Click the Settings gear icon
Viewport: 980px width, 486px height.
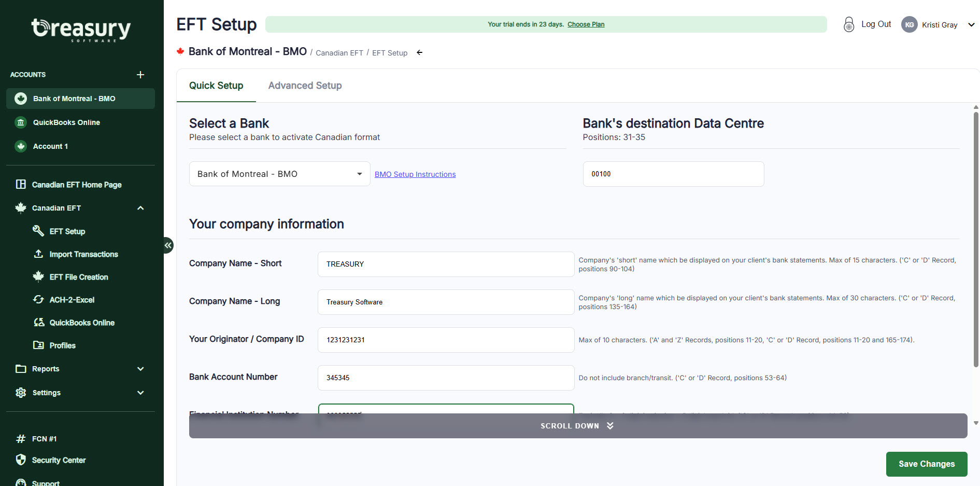point(21,393)
